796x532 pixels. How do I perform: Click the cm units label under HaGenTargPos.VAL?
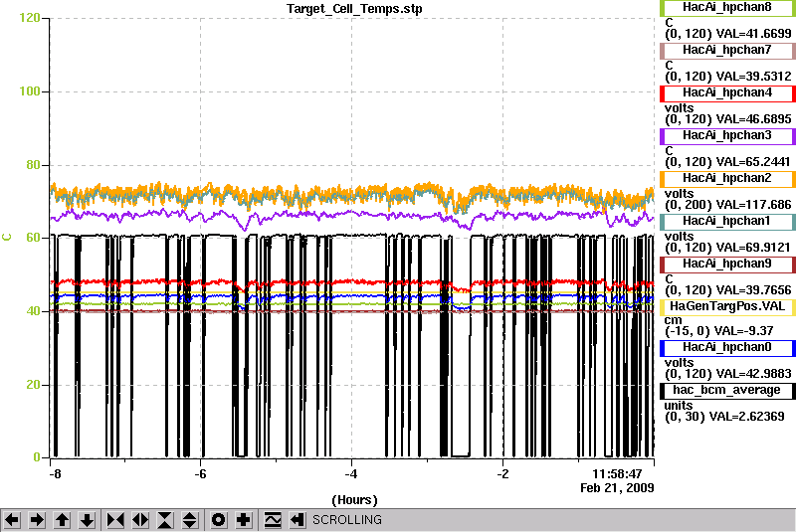tap(674, 320)
